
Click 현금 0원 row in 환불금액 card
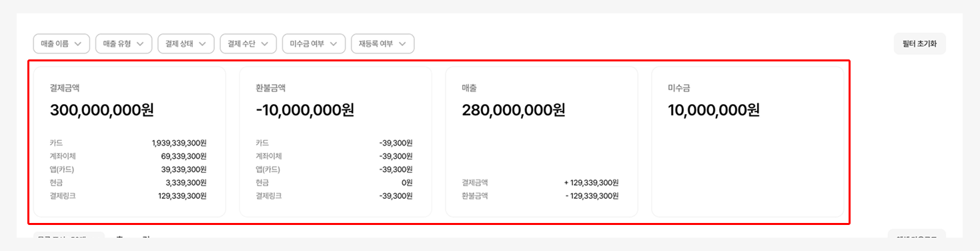pyautogui.click(x=334, y=183)
